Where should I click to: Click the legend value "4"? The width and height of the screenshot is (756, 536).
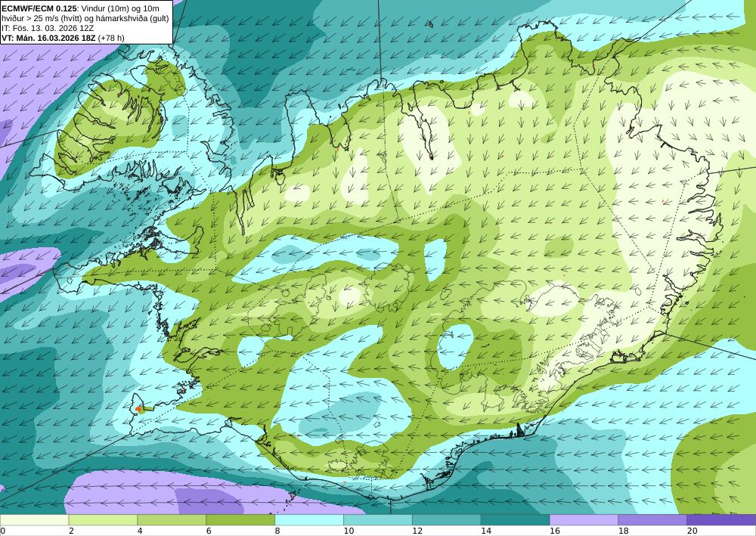click(140, 531)
